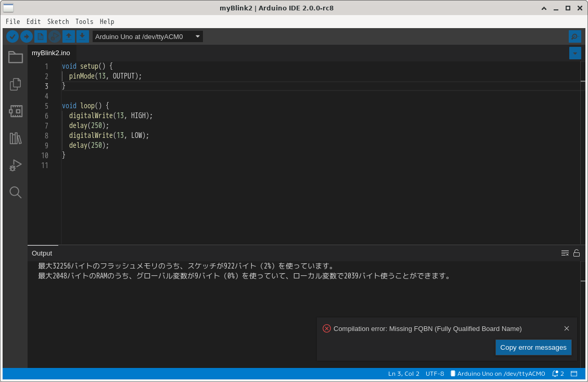This screenshot has height=382, width=588.
Task: Click the code line "void loop() {"
Action: (85, 106)
